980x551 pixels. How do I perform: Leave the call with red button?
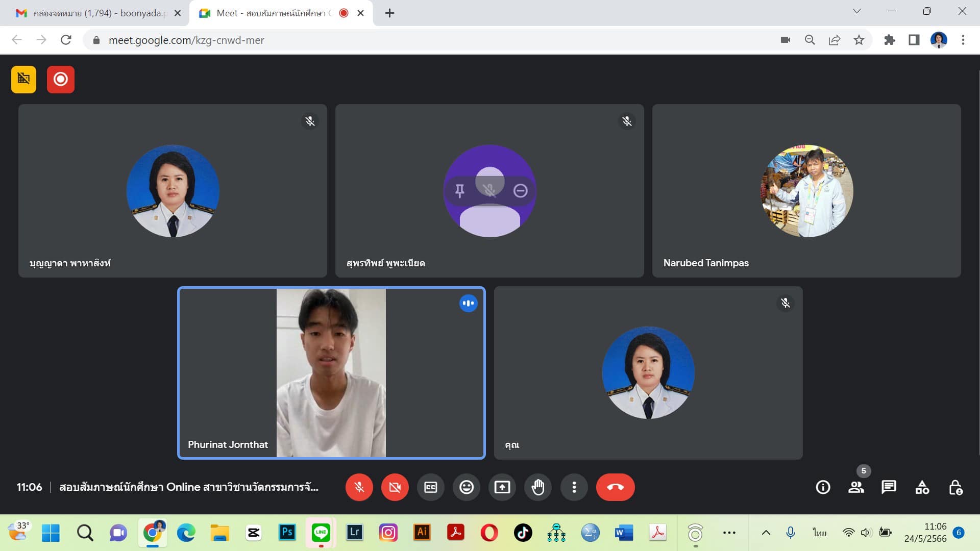[615, 487]
